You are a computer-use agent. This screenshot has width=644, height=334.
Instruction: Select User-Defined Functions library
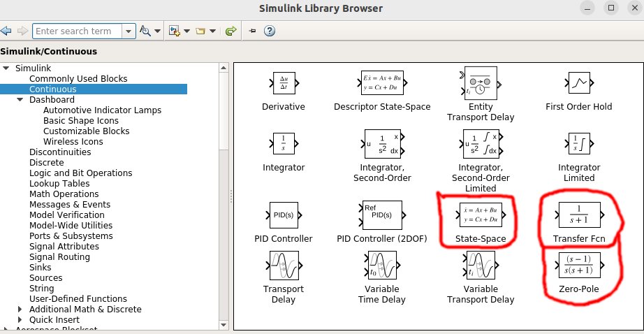[78, 298]
